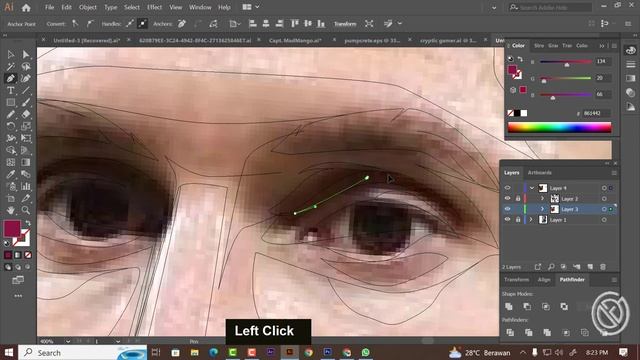This screenshot has height=360, width=640.
Task: Switch to the Transform panel tab
Action: [516, 280]
